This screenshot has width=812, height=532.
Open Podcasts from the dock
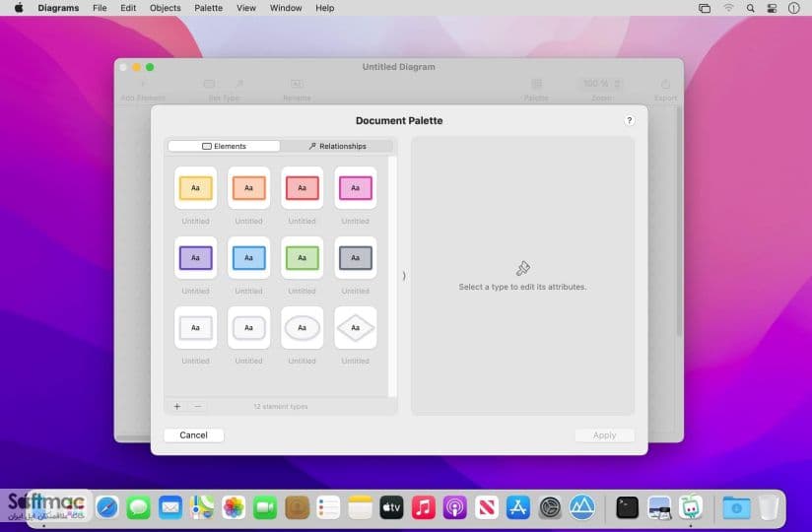(x=454, y=507)
